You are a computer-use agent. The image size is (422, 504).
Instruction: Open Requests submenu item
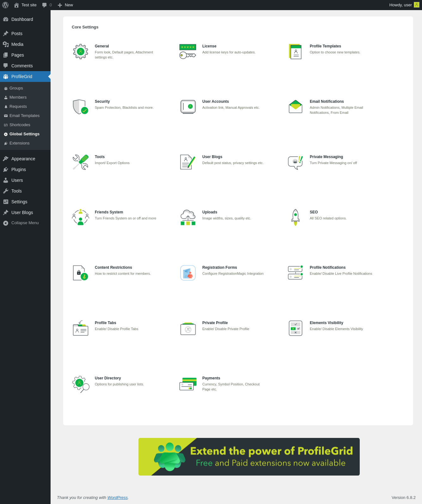click(x=25, y=107)
